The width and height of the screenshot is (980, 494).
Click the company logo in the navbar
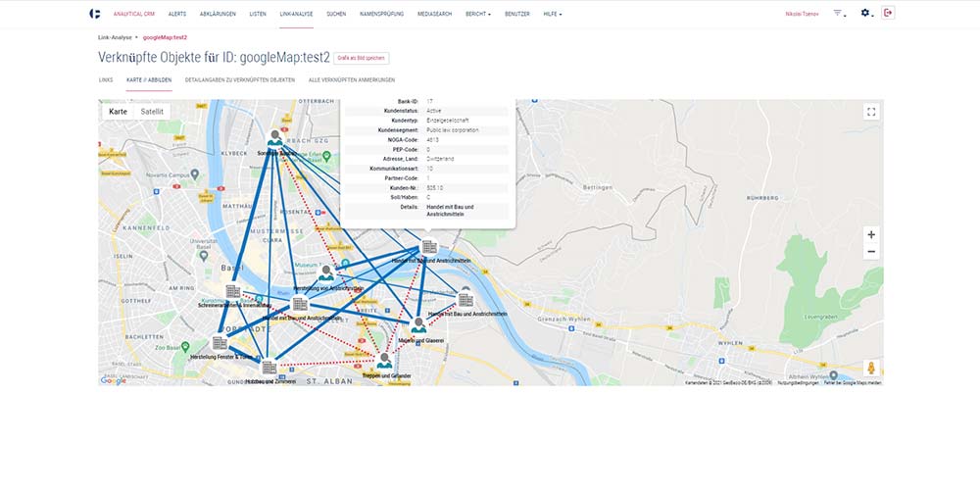point(95,14)
